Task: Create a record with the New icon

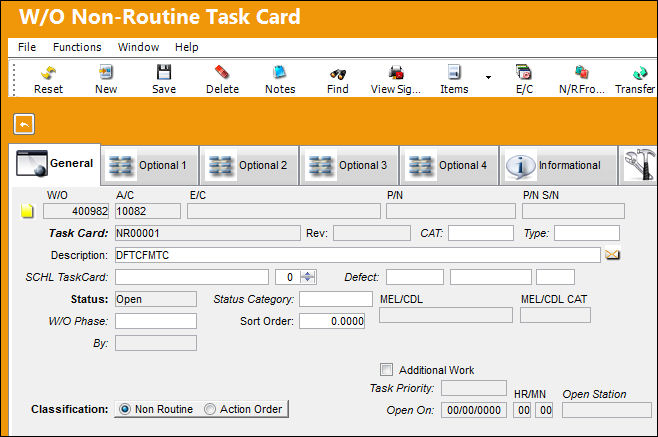Action: (x=106, y=72)
